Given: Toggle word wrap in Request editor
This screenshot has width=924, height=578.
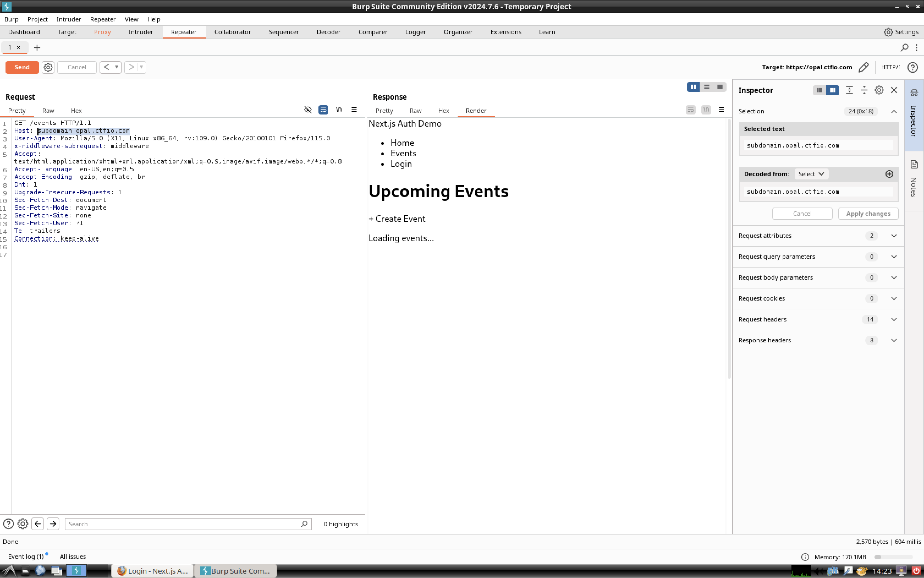Looking at the screenshot, I should (x=323, y=110).
